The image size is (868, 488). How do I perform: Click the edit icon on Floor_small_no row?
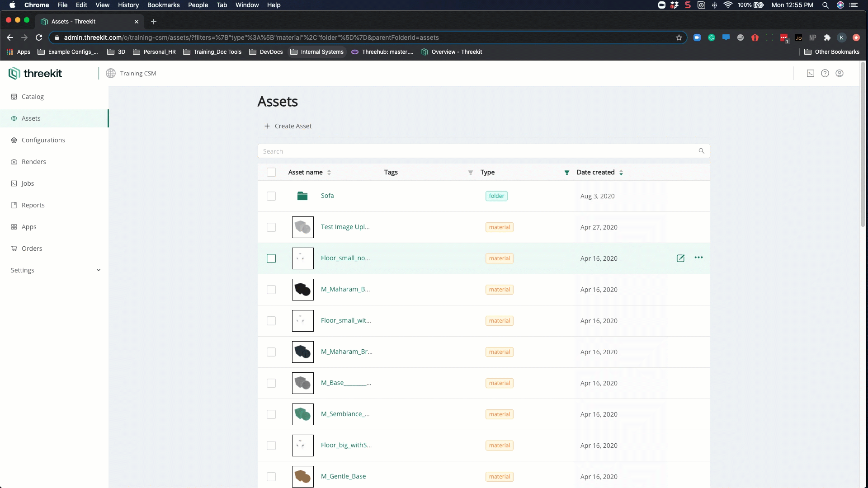click(680, 258)
